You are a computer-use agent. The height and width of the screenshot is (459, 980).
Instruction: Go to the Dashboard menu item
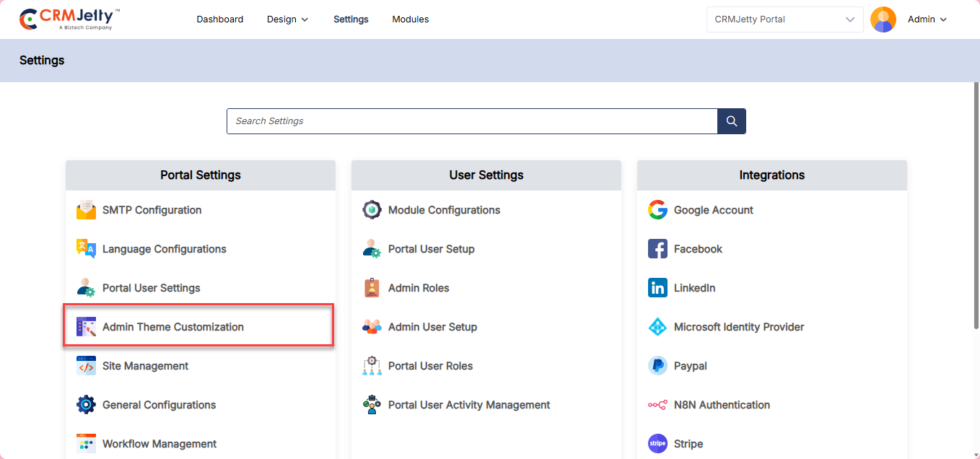tap(219, 19)
